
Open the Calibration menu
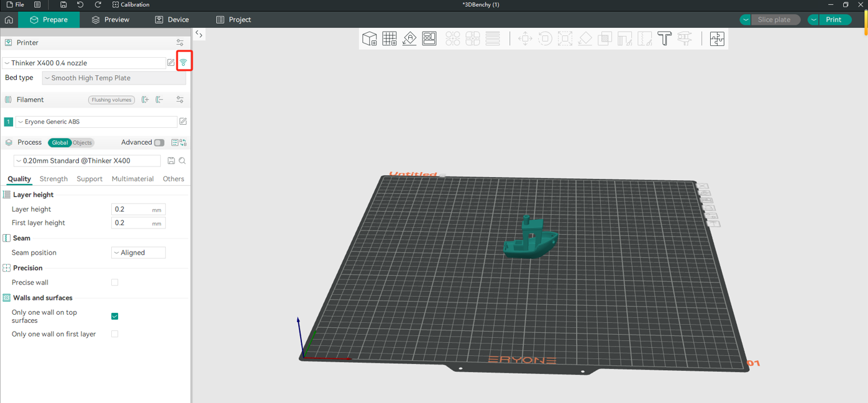coord(130,4)
